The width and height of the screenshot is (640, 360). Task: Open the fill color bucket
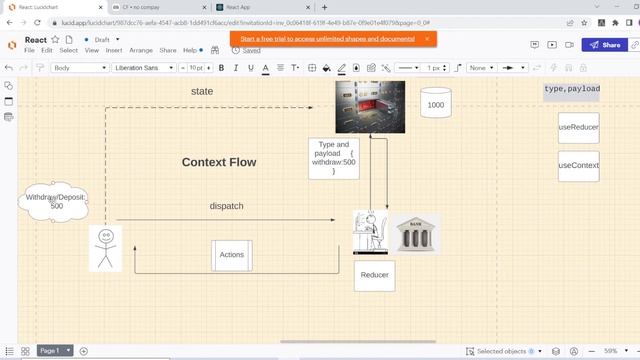[x=327, y=68]
